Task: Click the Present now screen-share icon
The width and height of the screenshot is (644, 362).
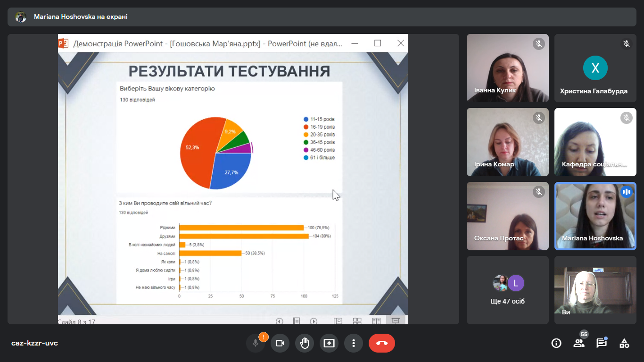Action: click(329, 343)
